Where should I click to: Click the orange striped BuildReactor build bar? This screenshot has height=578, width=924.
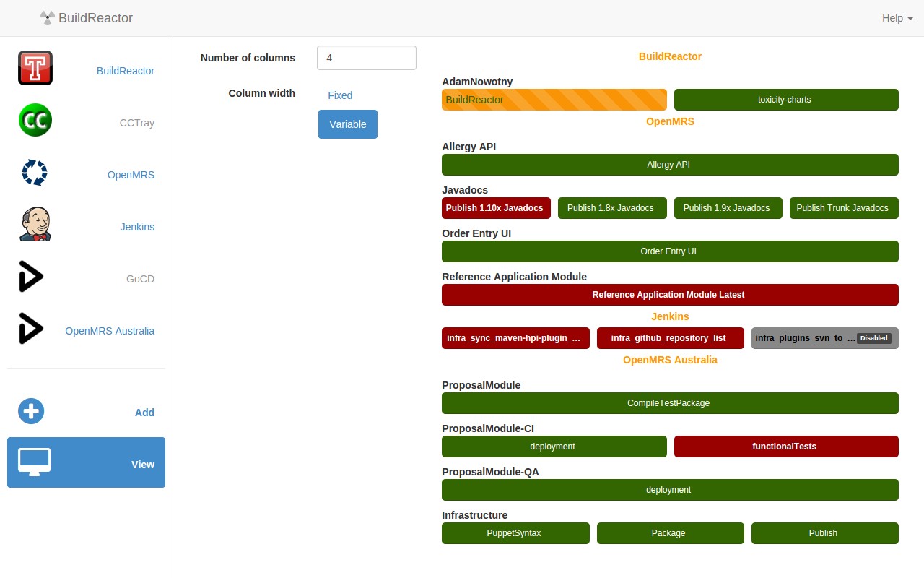click(554, 100)
